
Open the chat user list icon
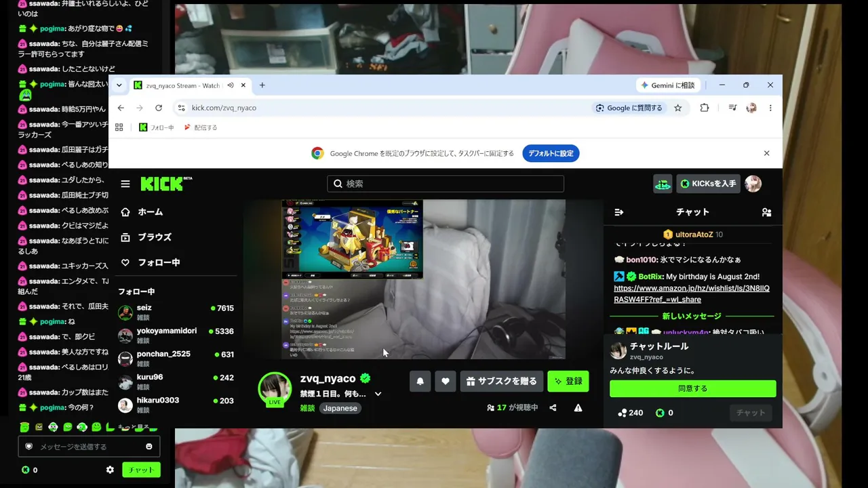tap(766, 212)
